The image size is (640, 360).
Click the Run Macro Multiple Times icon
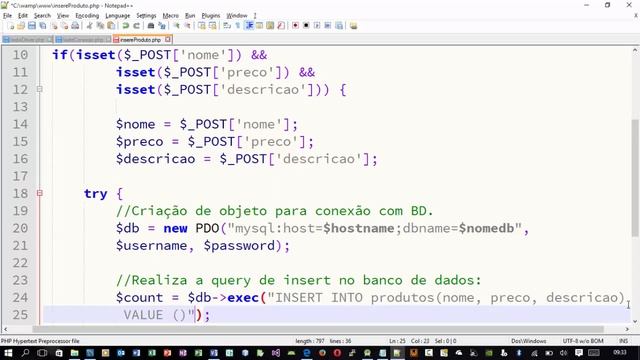(x=327, y=26)
